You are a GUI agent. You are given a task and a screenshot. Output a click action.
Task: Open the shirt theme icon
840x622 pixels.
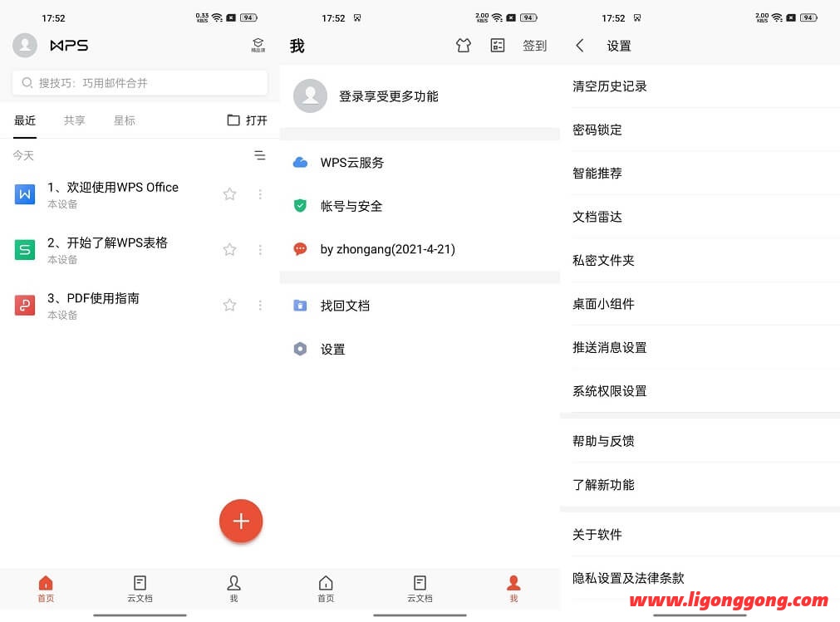point(464,46)
